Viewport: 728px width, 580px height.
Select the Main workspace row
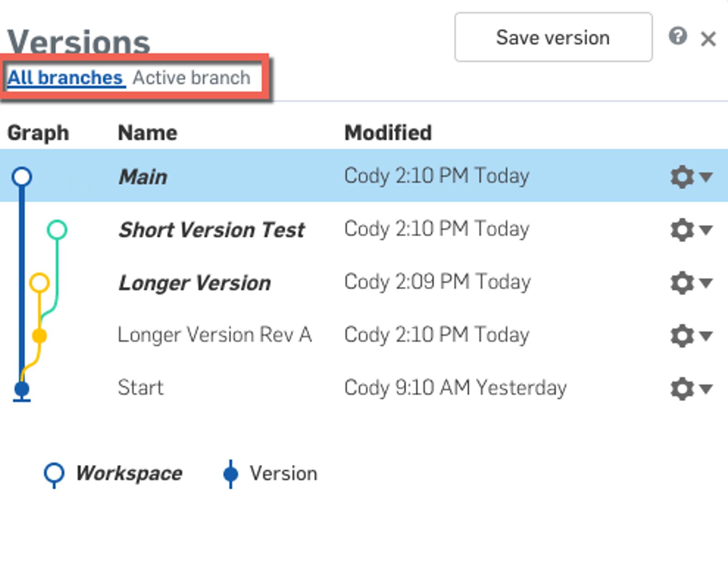(x=143, y=177)
